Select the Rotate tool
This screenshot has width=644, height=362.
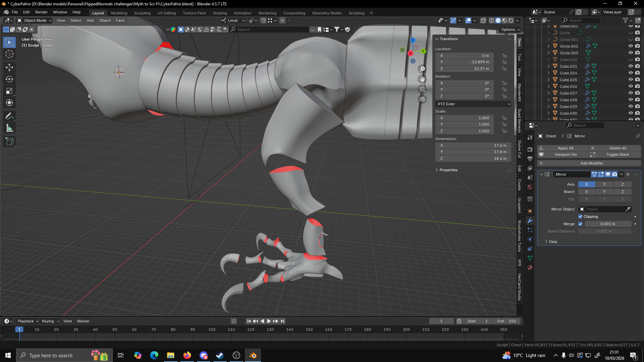click(x=9, y=79)
